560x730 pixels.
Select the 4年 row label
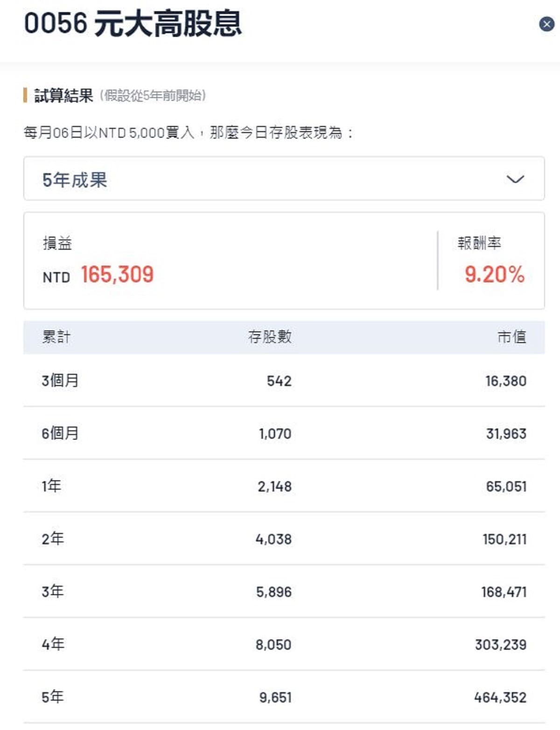53,645
